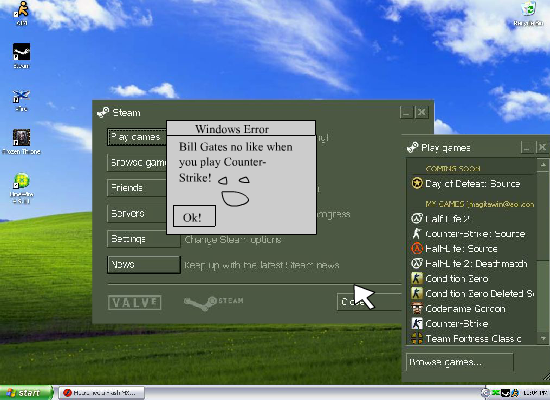Click the taskbar clock
The width and height of the screenshot is (550, 400).
click(x=534, y=393)
